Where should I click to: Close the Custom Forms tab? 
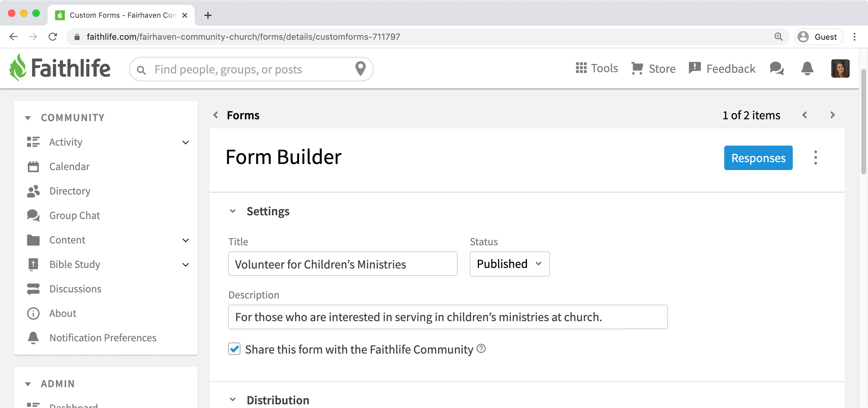pos(185,15)
